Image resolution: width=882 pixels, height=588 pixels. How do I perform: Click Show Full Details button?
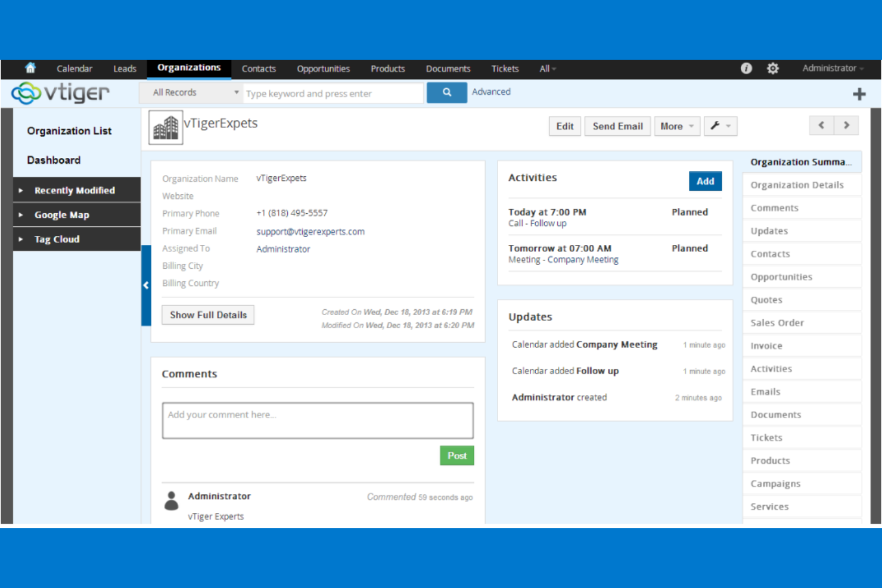click(x=208, y=315)
